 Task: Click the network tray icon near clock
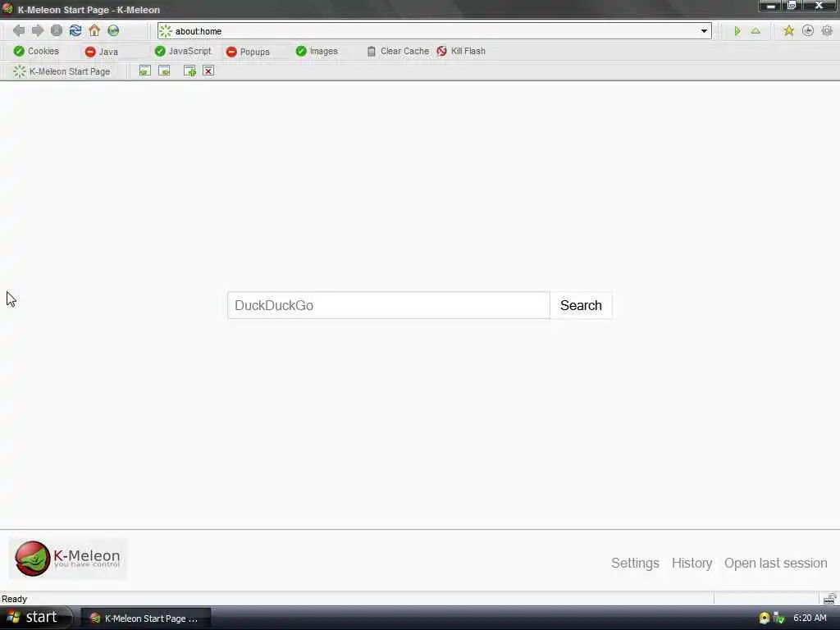[x=779, y=618]
